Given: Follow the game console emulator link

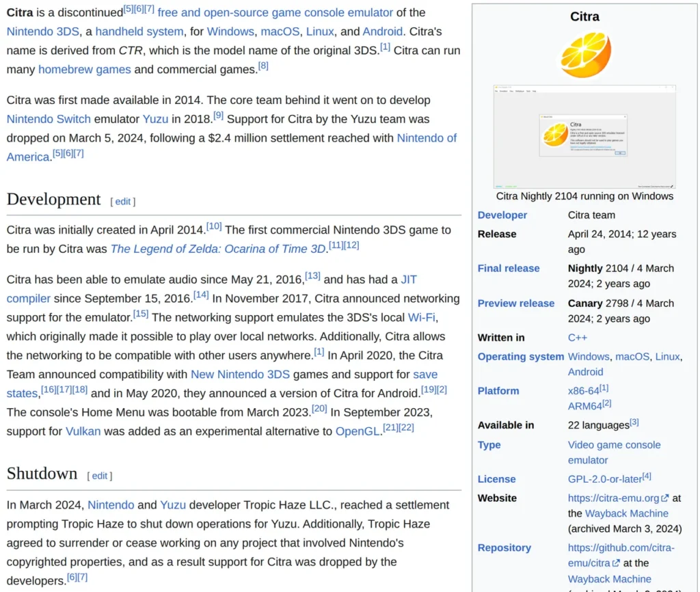Looking at the screenshot, I should (332, 12).
